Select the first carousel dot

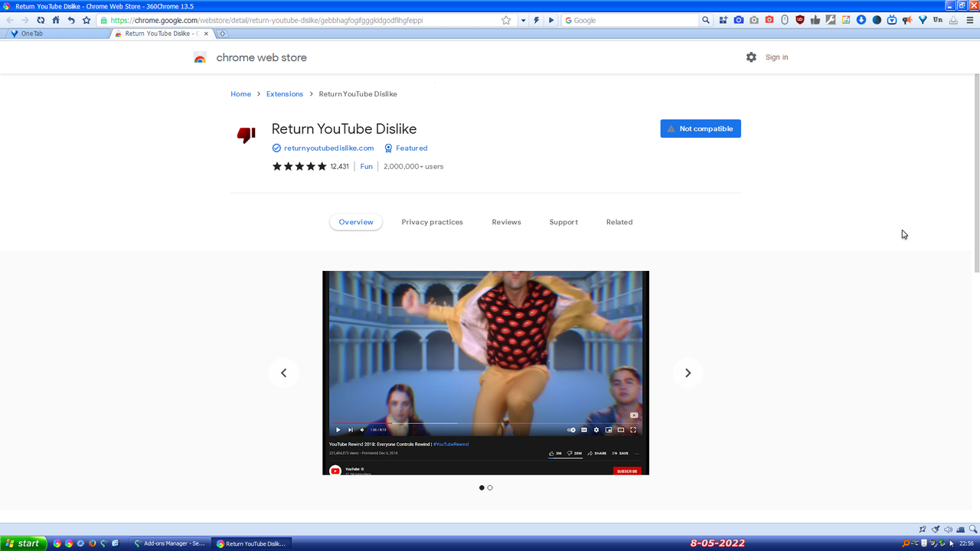(x=482, y=487)
